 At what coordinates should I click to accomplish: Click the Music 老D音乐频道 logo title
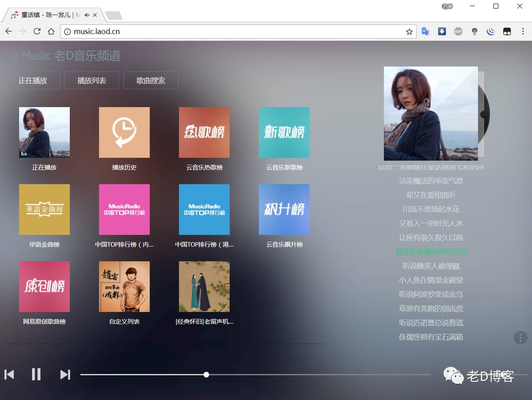click(65, 56)
